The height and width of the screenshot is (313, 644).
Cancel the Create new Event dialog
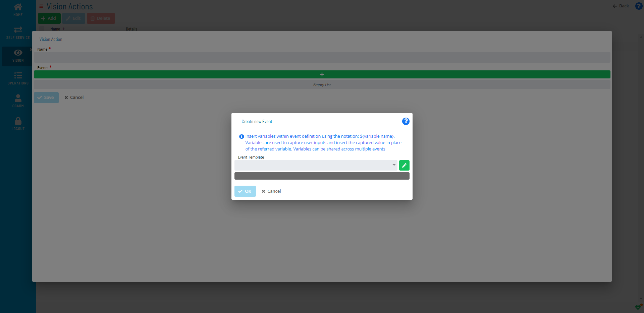271,191
